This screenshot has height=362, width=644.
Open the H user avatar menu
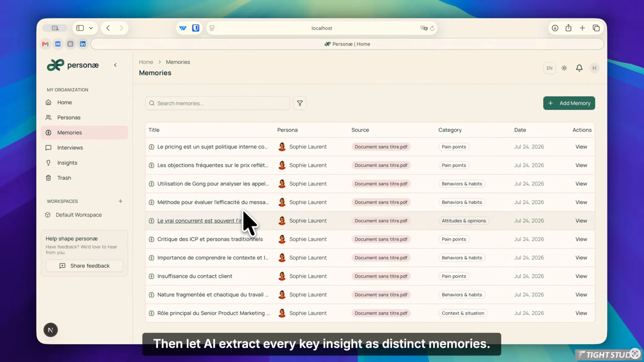pos(594,68)
